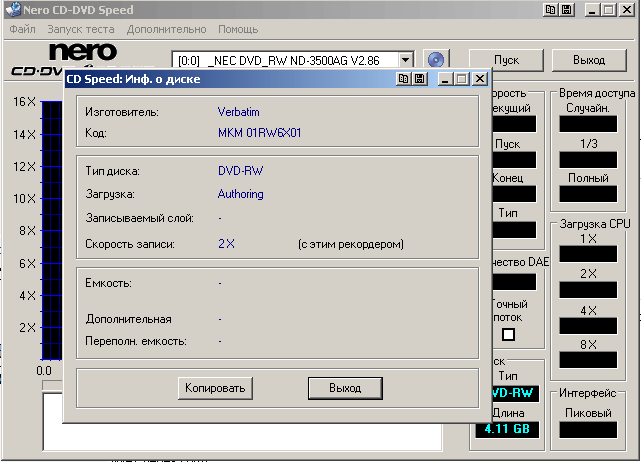Viewport: 641px width, 462px height.
Task: Click the Пиковый interface field
Action: pos(588,430)
